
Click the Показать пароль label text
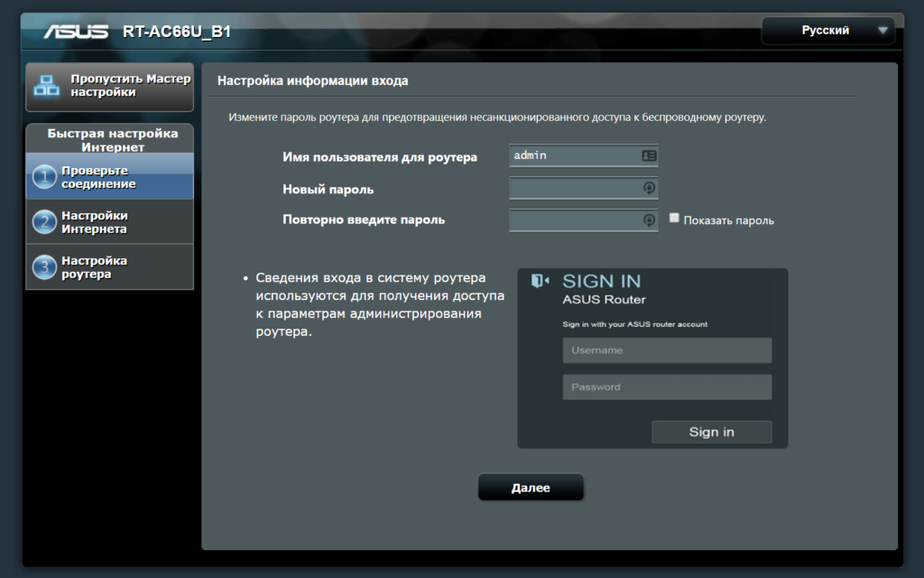tap(728, 220)
